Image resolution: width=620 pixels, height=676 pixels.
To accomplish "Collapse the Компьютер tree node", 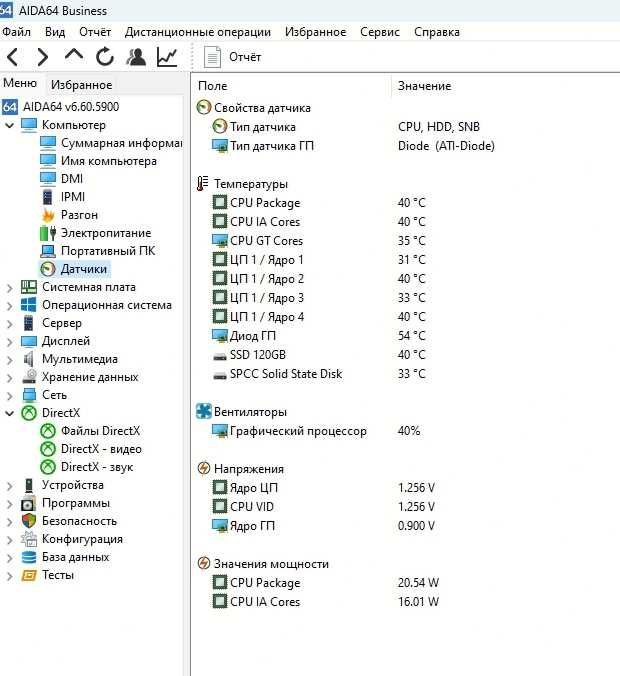I will pyautogui.click(x=9, y=125).
